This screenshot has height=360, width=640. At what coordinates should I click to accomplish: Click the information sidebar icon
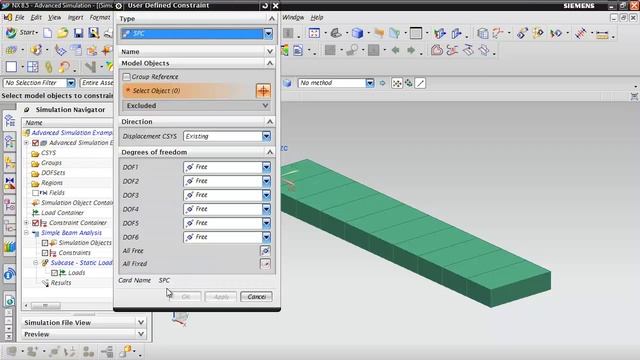point(9,274)
